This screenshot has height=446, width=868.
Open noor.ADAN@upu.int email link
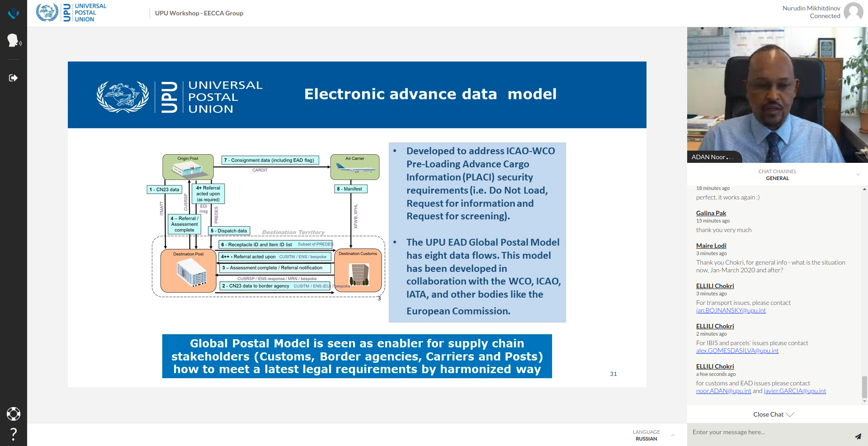click(723, 391)
